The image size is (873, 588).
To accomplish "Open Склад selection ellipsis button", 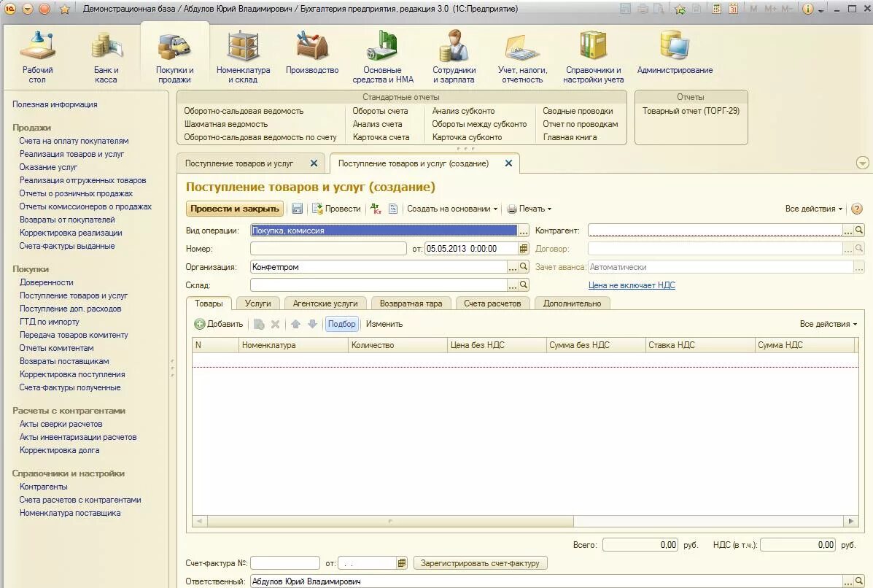I will pyautogui.click(x=513, y=285).
